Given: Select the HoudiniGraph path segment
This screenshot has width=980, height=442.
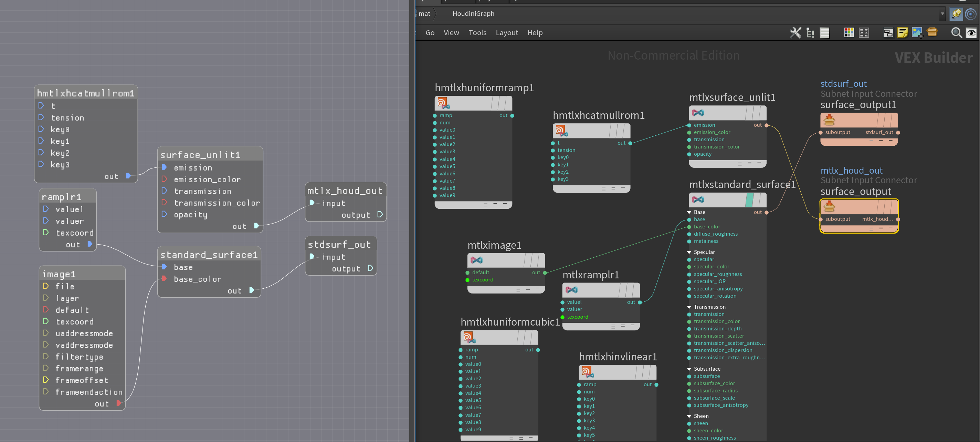Looking at the screenshot, I should pyautogui.click(x=473, y=14).
